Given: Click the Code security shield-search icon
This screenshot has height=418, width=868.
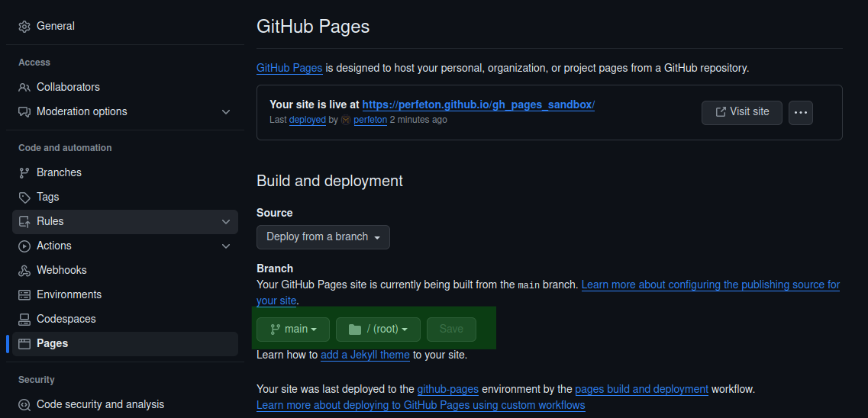Looking at the screenshot, I should (24, 405).
